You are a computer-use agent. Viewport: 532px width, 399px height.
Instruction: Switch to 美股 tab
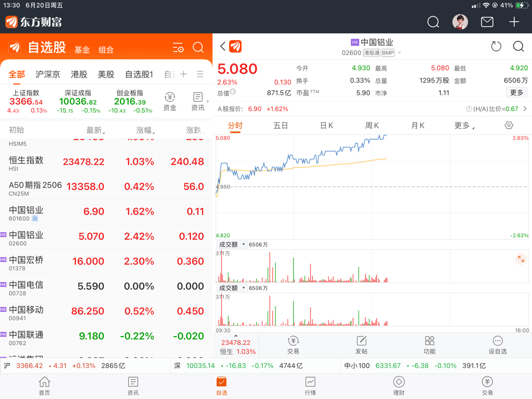[x=106, y=74]
